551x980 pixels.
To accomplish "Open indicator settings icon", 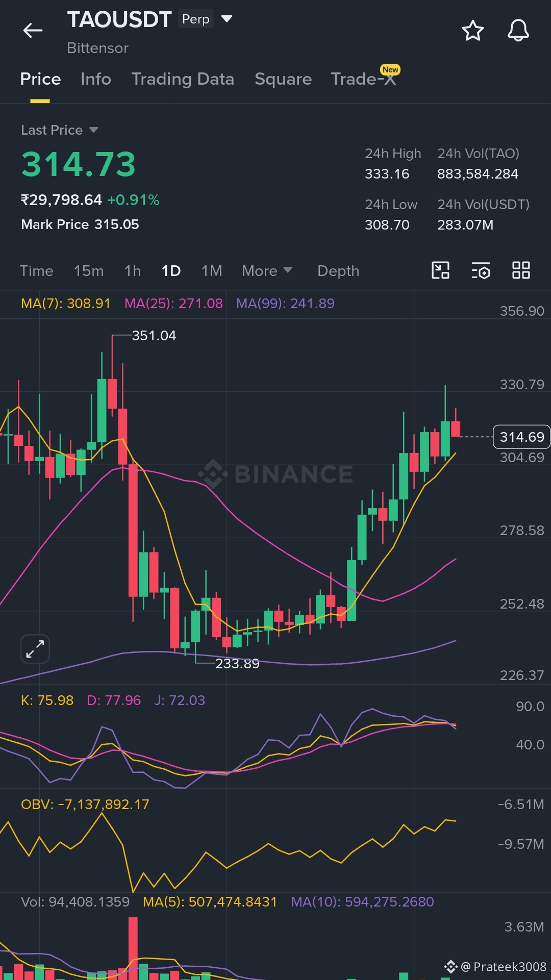I will click(481, 270).
